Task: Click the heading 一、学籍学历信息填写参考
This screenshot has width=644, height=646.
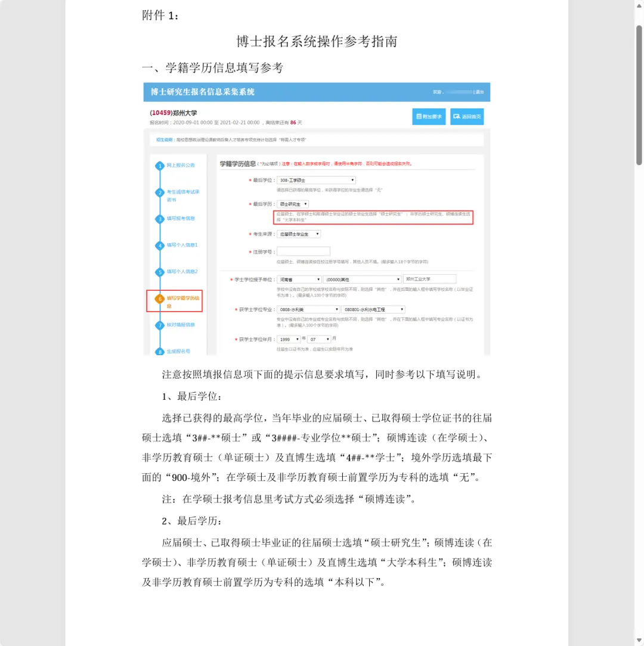Action: coord(213,67)
